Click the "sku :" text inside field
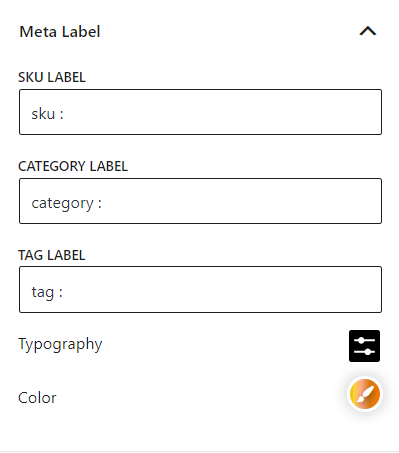This screenshot has height=453, width=399. [47, 114]
